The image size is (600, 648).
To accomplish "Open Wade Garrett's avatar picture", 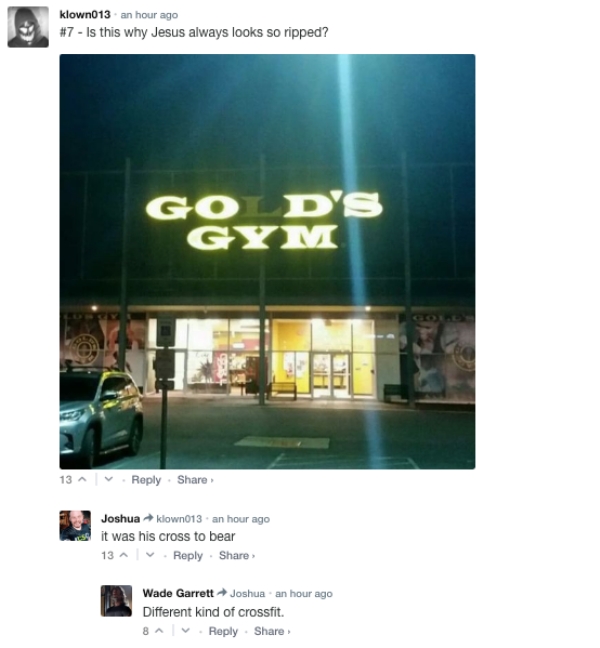I will (x=117, y=601).
